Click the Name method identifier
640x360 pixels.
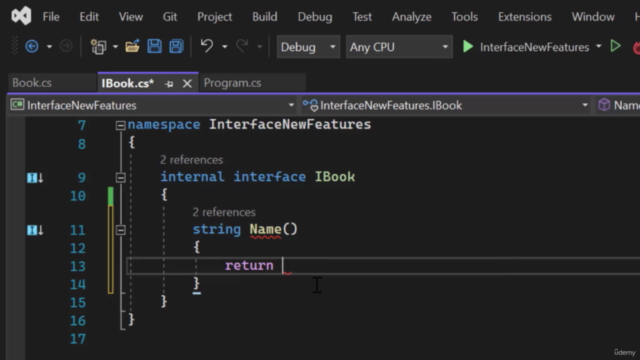tap(265, 229)
